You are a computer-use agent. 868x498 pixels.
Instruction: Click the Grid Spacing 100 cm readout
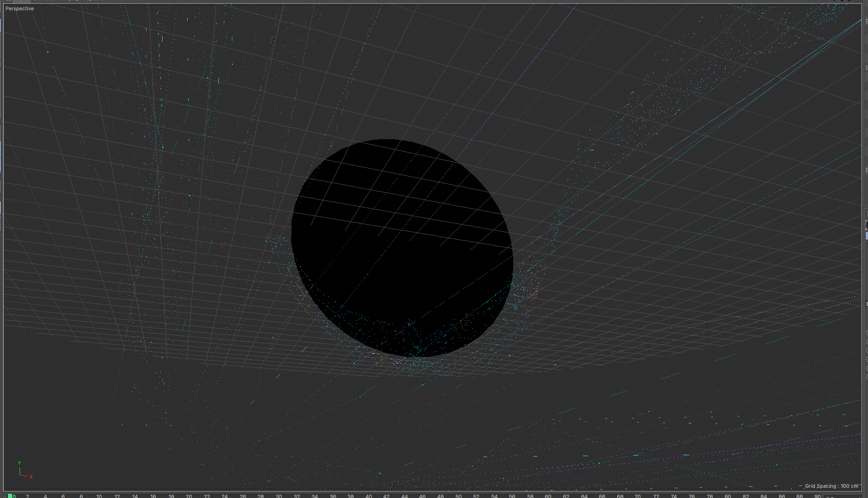pyautogui.click(x=832, y=486)
